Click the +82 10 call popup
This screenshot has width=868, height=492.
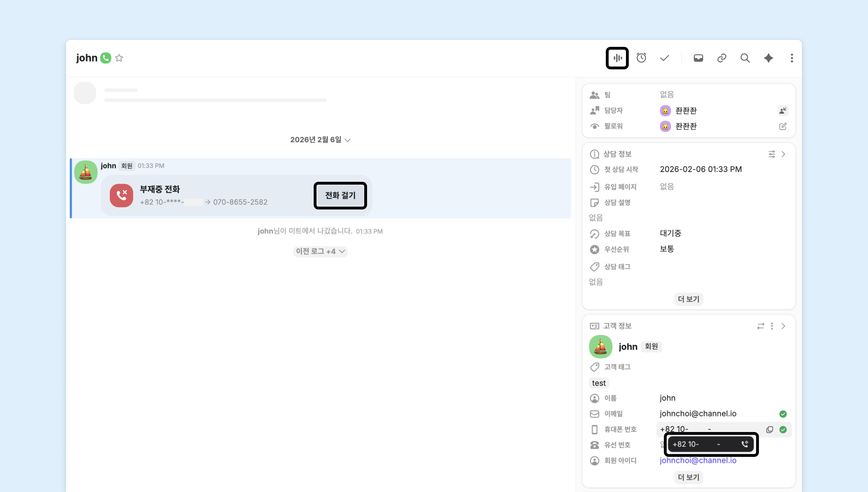711,444
